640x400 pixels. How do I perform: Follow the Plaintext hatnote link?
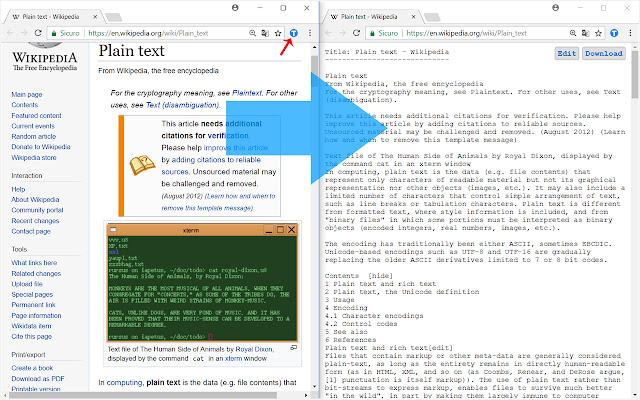point(247,93)
